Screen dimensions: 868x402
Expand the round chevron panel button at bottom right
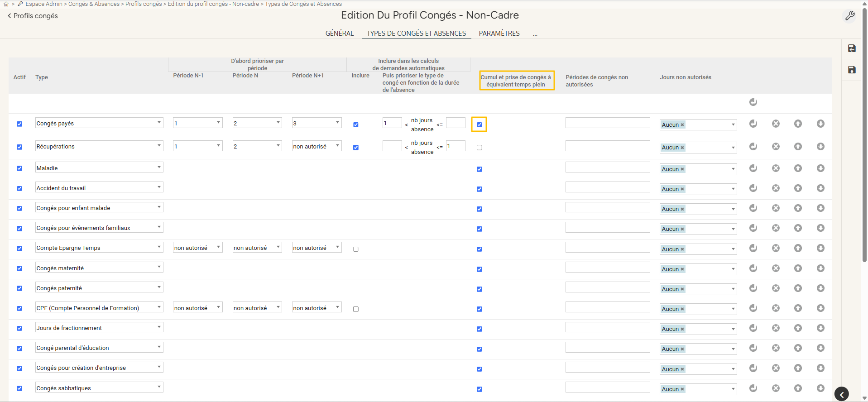pyautogui.click(x=841, y=394)
